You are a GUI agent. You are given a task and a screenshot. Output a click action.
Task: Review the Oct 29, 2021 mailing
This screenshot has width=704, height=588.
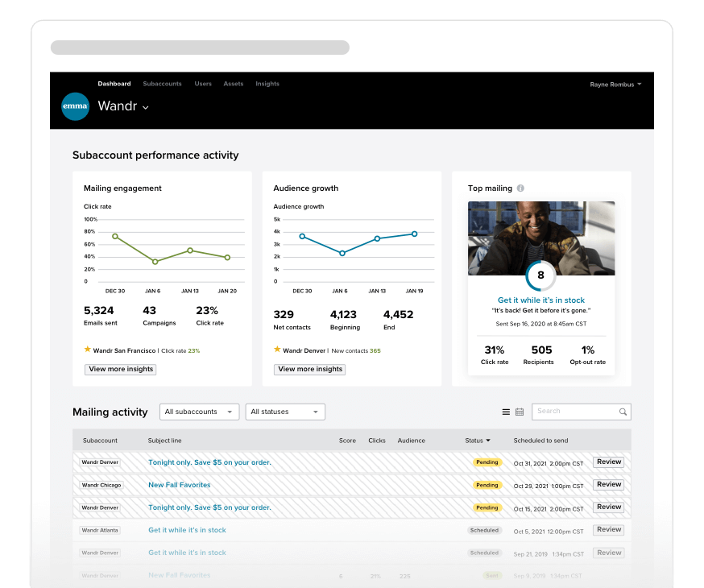pos(608,484)
